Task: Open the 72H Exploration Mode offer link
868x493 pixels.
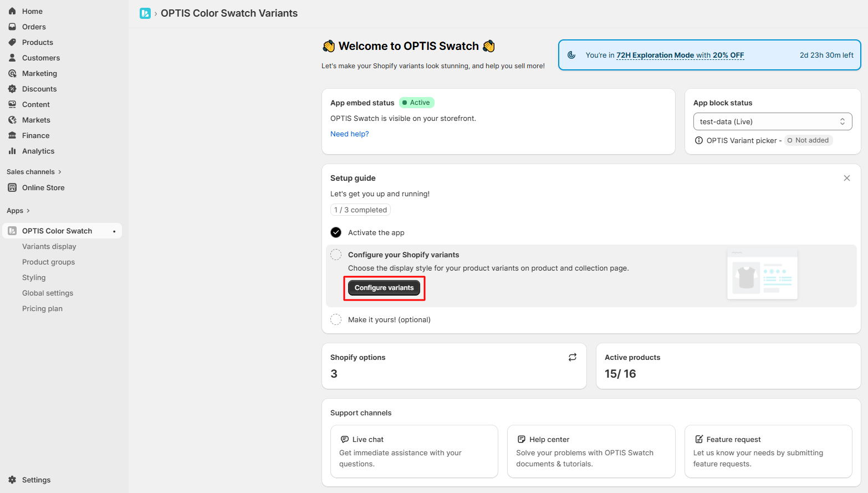Action: click(680, 55)
